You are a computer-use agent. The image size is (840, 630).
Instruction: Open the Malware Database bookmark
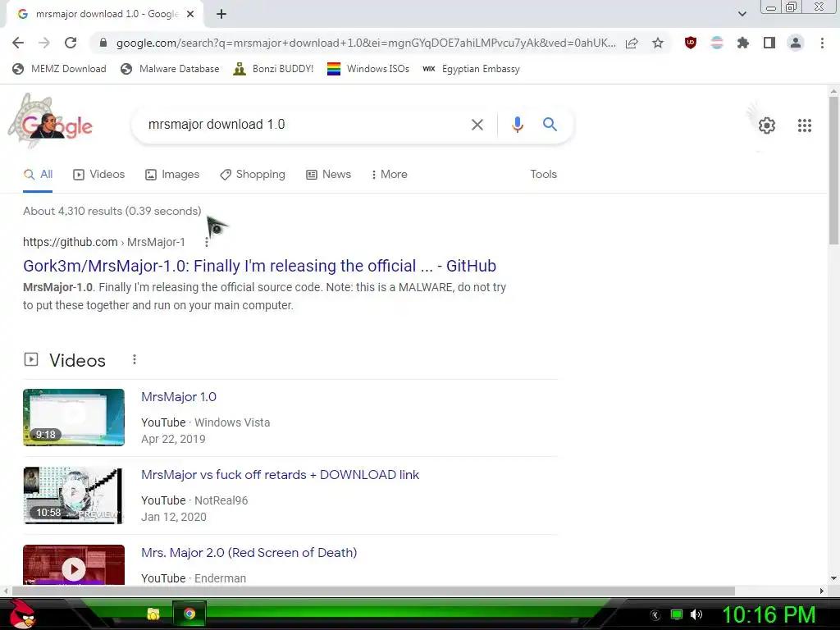[170, 69]
